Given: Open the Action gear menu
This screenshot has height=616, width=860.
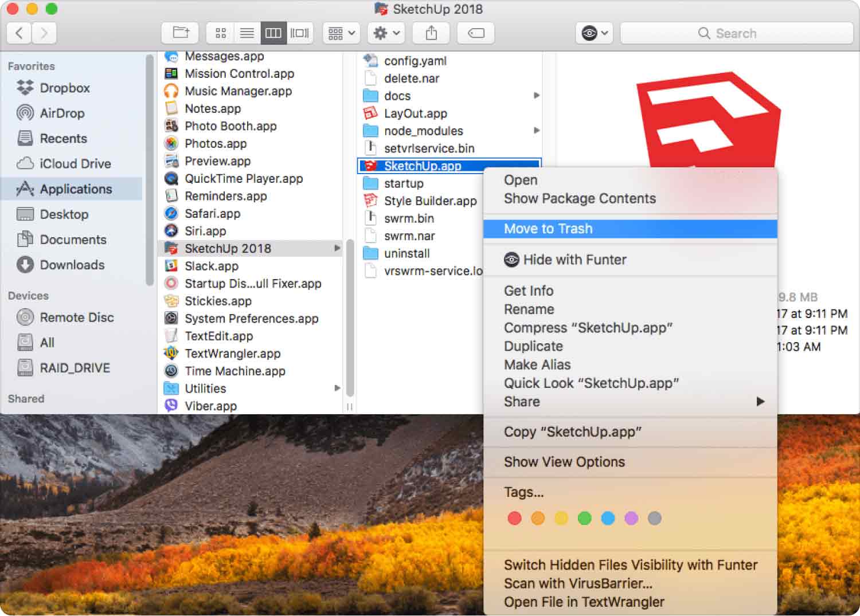Looking at the screenshot, I should pyautogui.click(x=386, y=33).
